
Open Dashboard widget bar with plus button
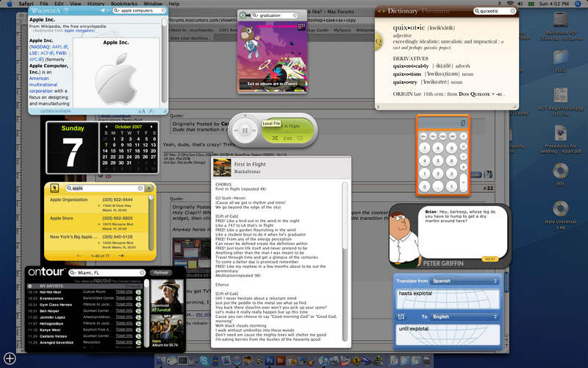[10, 358]
